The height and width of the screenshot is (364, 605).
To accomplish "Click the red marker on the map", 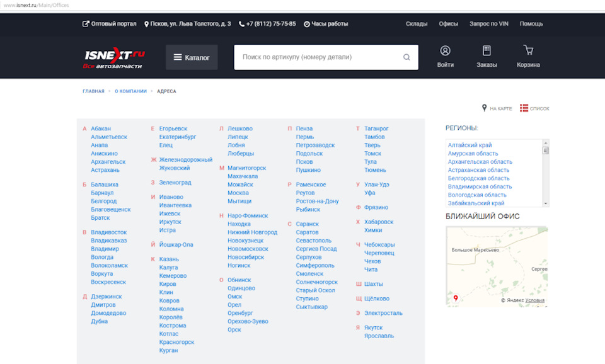I will point(456,298).
